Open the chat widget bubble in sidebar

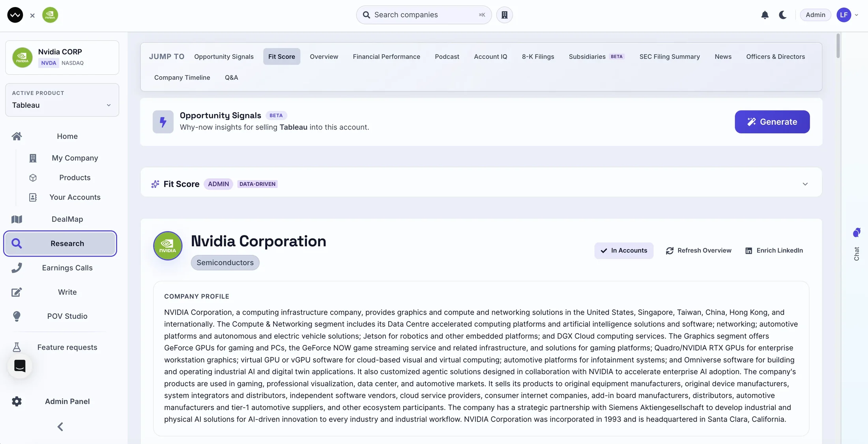point(20,366)
